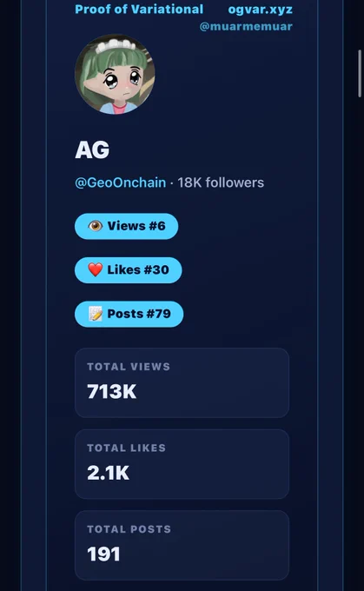The image size is (364, 591).
Task: Click the red heart in Likes badge
Action: (x=95, y=269)
